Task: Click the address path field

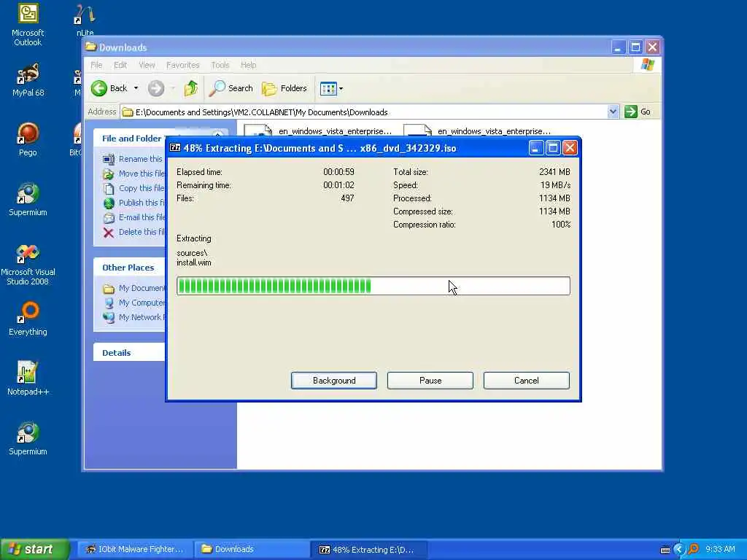Action: 365,112
